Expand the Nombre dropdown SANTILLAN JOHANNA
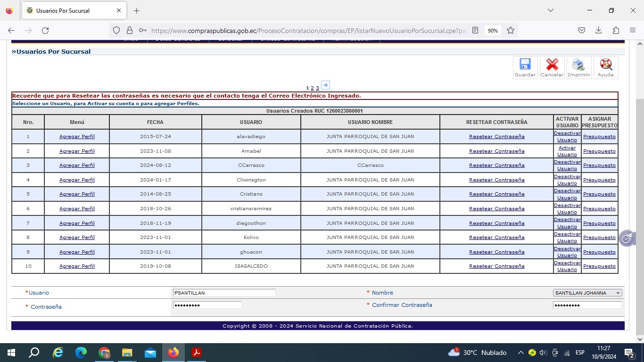This screenshot has width=644, height=362. [x=587, y=293]
